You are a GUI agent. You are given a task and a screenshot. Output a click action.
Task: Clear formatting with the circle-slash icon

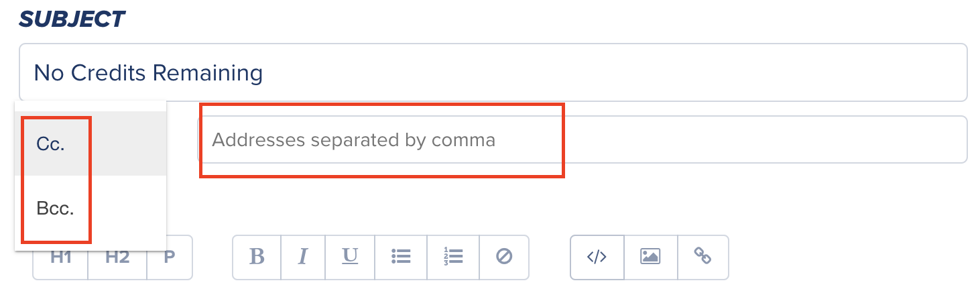coord(504,257)
